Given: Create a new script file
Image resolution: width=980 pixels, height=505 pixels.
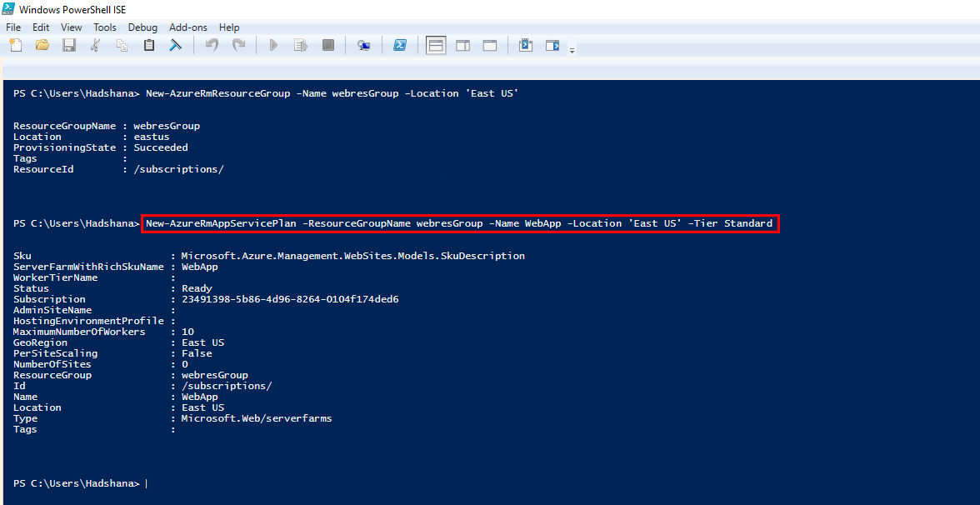Looking at the screenshot, I should [x=16, y=45].
